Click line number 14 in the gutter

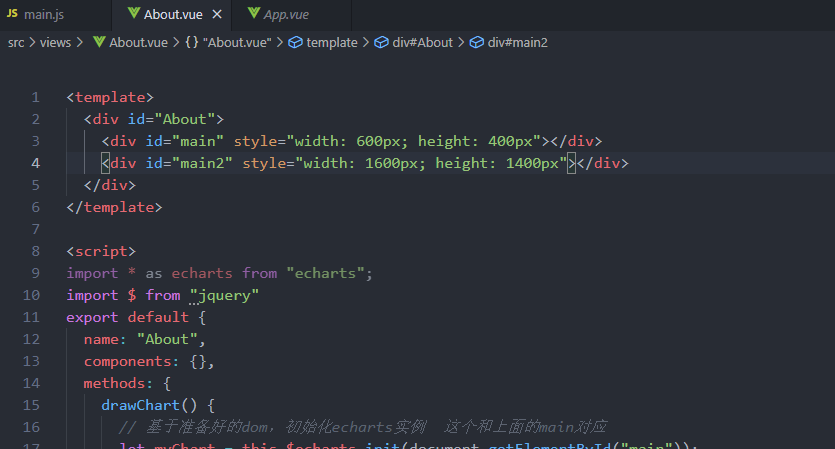[x=31, y=383]
